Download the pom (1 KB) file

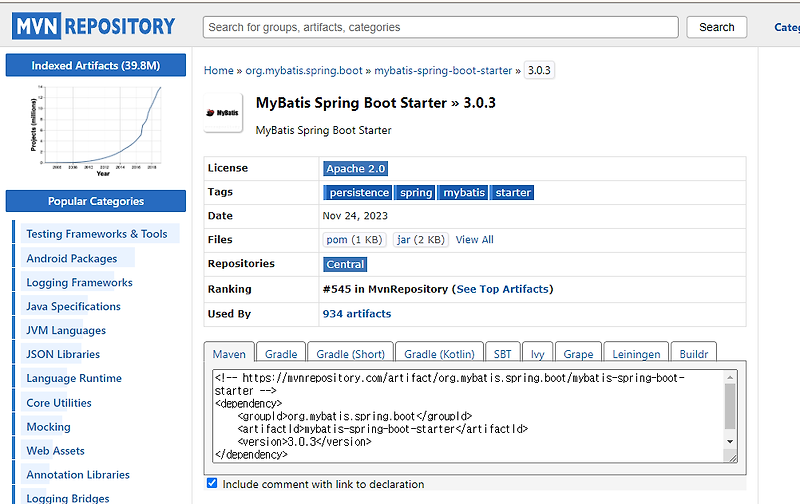coord(354,240)
